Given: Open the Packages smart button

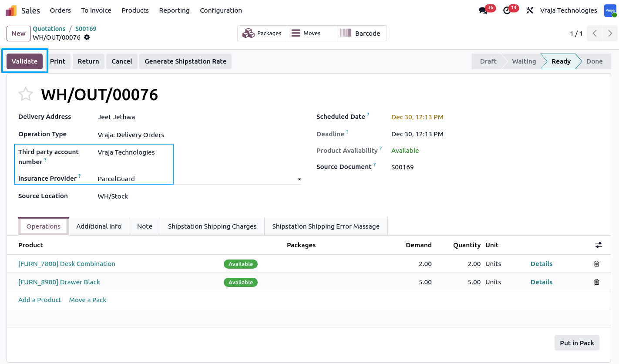Looking at the screenshot, I should pyautogui.click(x=262, y=34).
